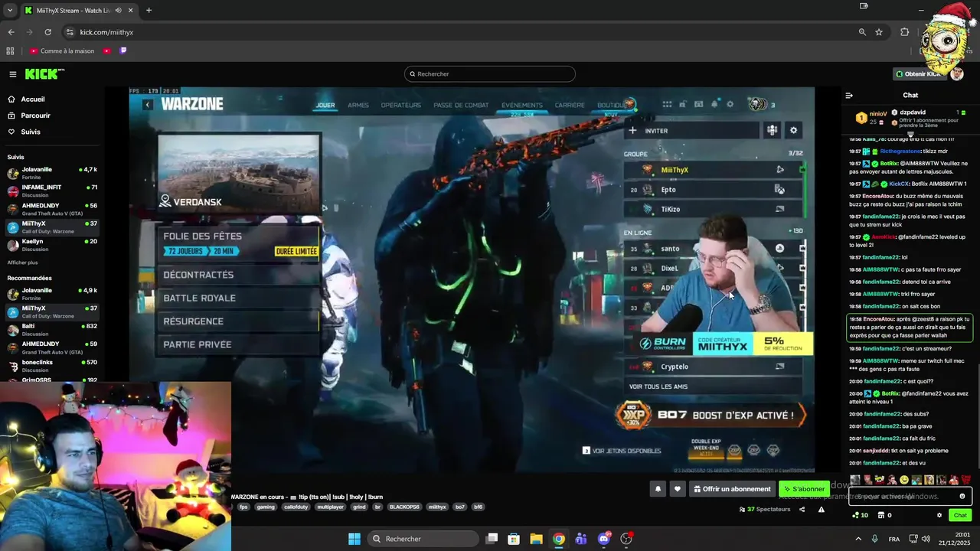Image resolution: width=980 pixels, height=551 pixels.
Task: Click the Warzone back arrow icon
Action: tap(148, 105)
